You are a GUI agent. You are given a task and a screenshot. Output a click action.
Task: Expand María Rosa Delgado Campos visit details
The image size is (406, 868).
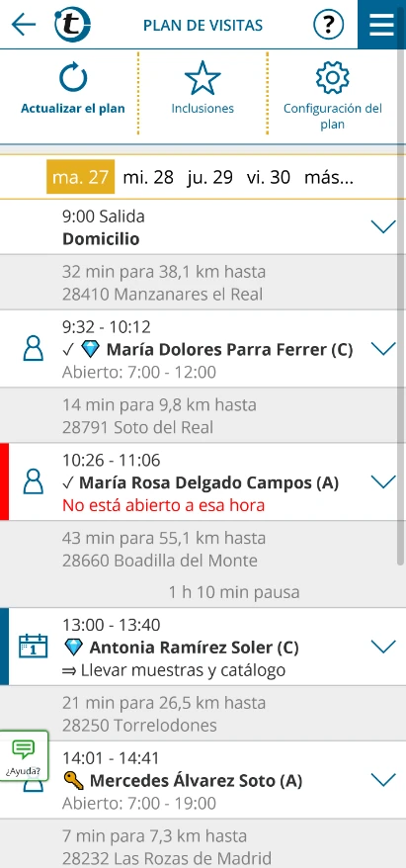tap(382, 481)
